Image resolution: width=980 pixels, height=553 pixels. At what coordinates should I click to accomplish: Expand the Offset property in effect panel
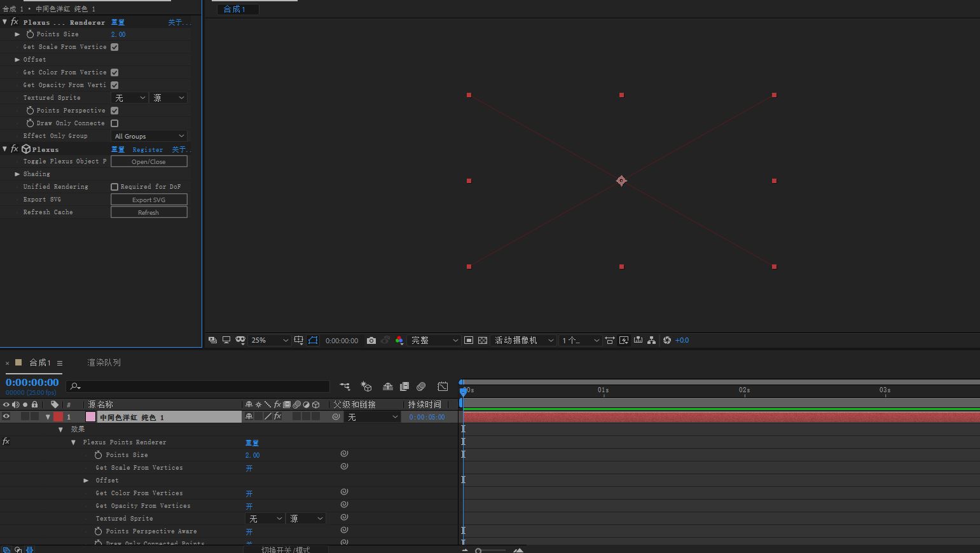click(17, 60)
